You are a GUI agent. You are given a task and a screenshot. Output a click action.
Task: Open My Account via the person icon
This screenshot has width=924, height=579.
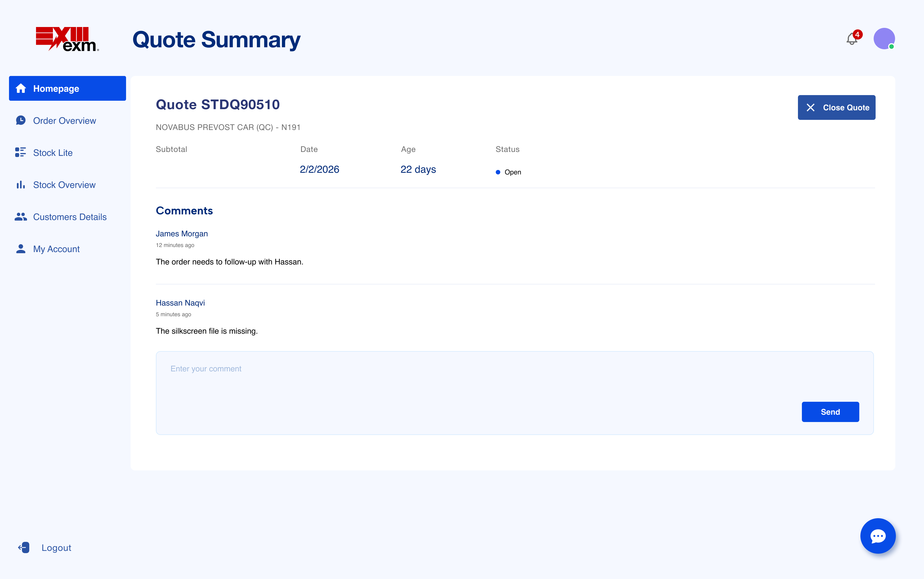[x=20, y=248]
